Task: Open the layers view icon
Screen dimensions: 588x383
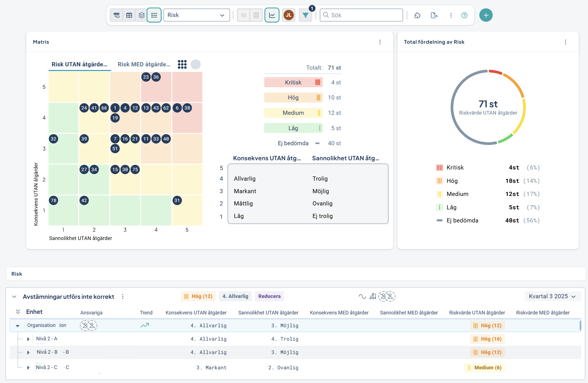Action: pyautogui.click(x=142, y=15)
